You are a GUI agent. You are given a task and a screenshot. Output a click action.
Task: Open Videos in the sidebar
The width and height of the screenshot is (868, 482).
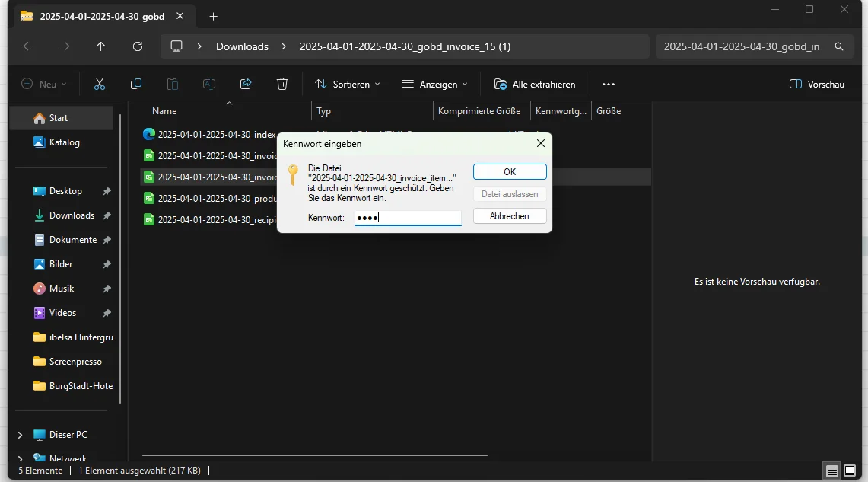[62, 313]
